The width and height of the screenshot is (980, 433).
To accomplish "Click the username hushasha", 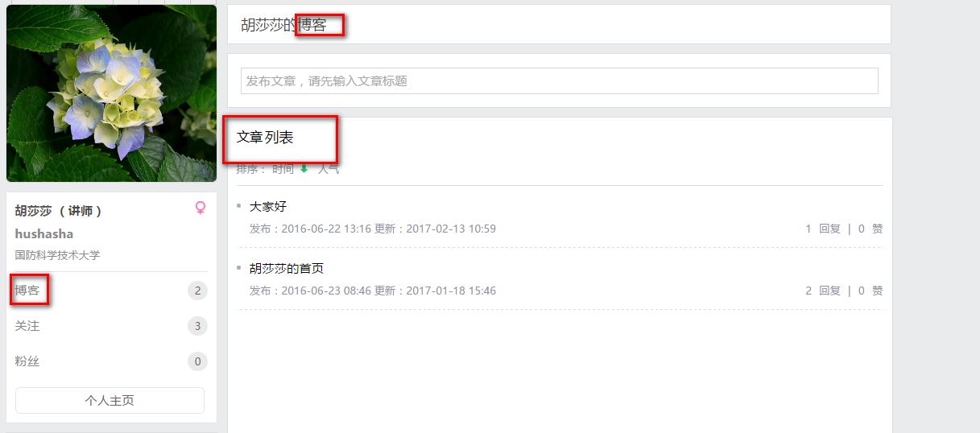I will tap(44, 234).
